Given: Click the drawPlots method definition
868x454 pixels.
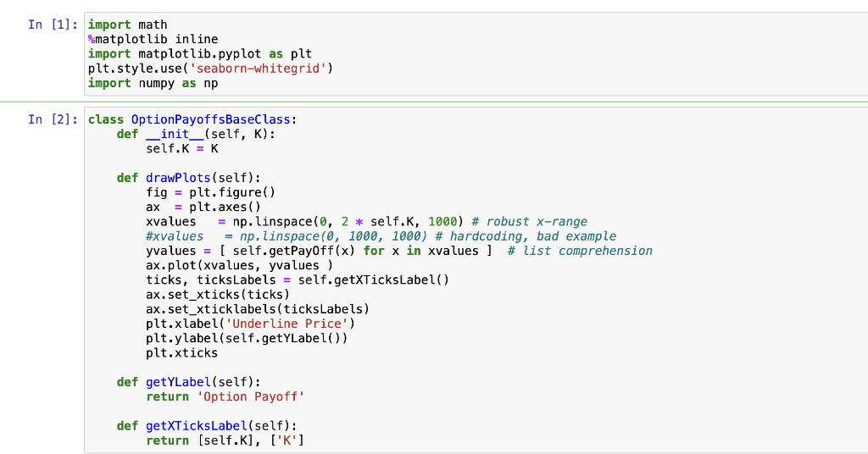Looking at the screenshot, I should pyautogui.click(x=189, y=178).
